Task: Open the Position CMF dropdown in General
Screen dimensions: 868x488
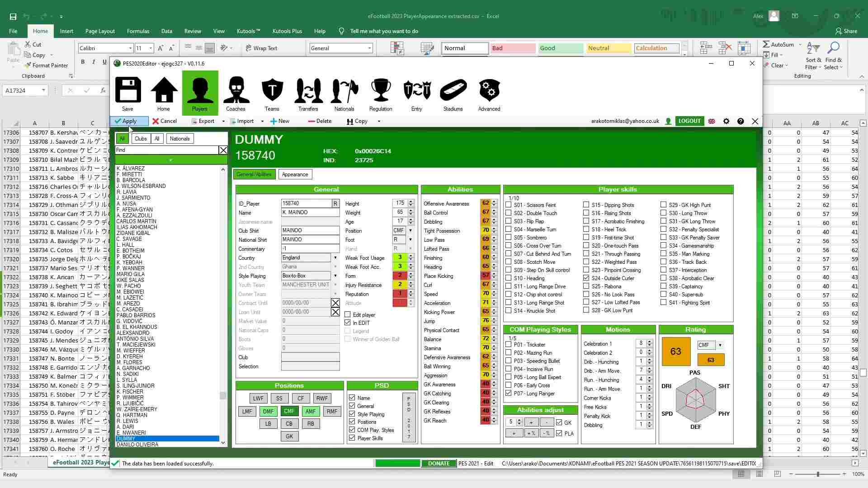Action: (x=410, y=230)
